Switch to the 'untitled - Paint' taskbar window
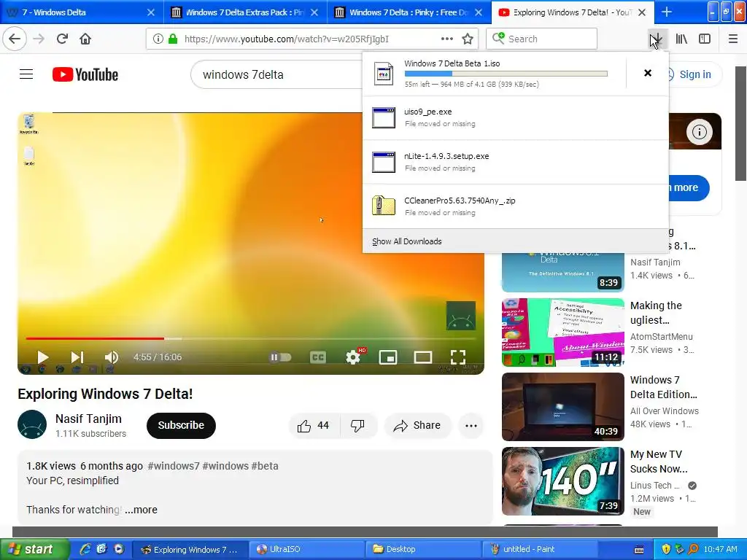Image resolution: width=747 pixels, height=560 pixels. tap(541, 549)
